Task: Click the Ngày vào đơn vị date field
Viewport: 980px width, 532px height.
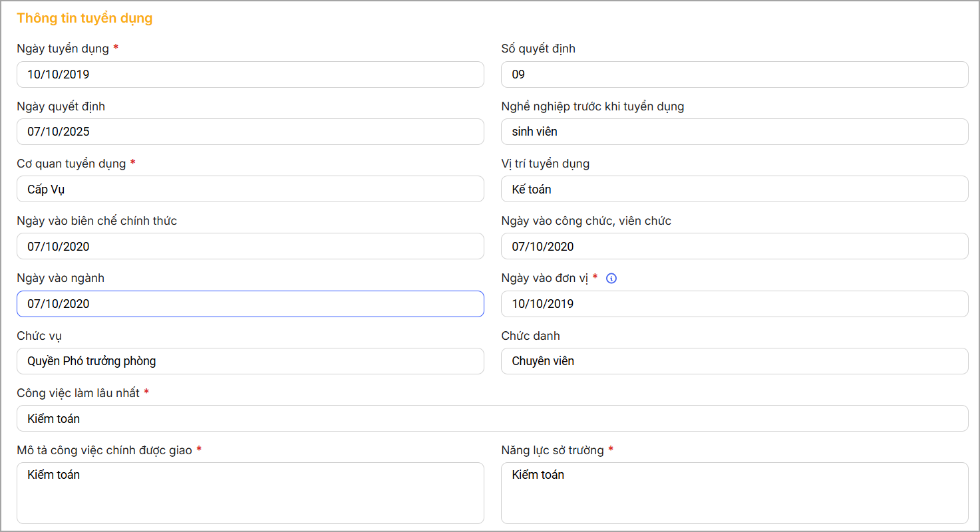Action: coord(734,304)
